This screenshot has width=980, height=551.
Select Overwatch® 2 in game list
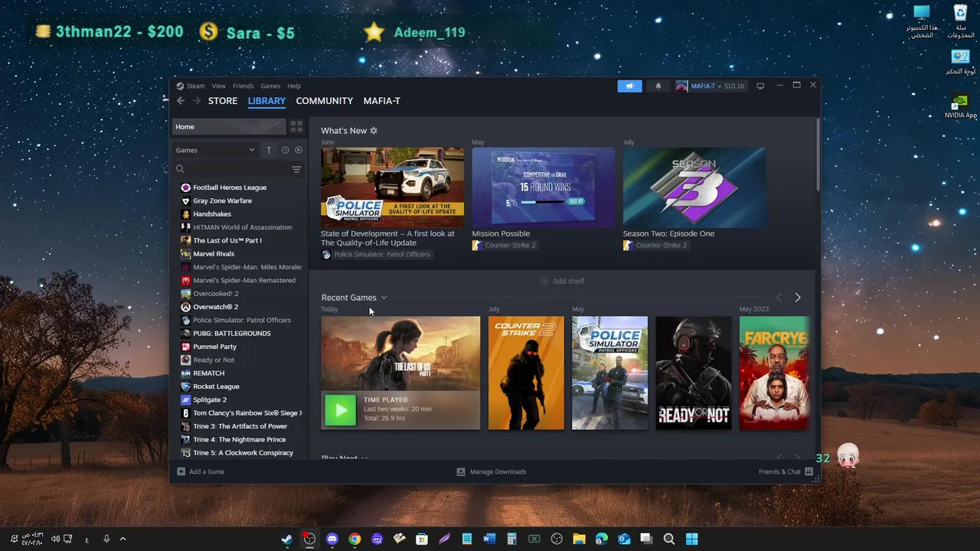(x=215, y=307)
